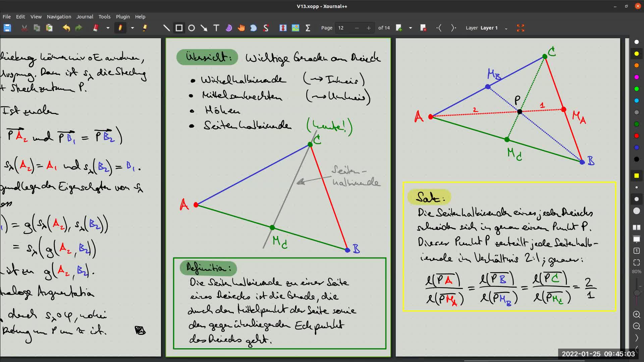Screen dimensions: 644x362
Task: Select the Hand tool
Action: click(241, 28)
